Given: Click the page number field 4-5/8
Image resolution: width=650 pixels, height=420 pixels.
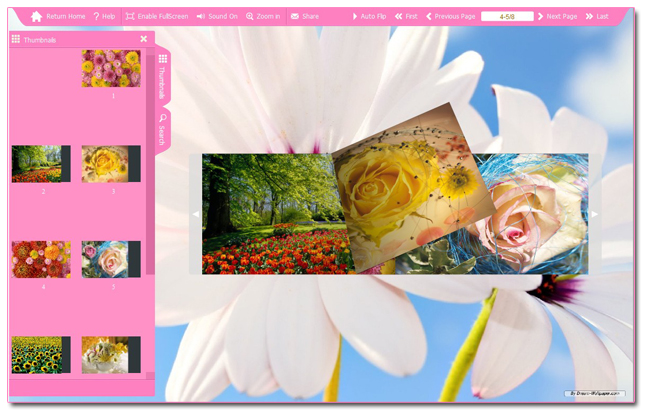Looking at the screenshot, I should coord(507,17).
